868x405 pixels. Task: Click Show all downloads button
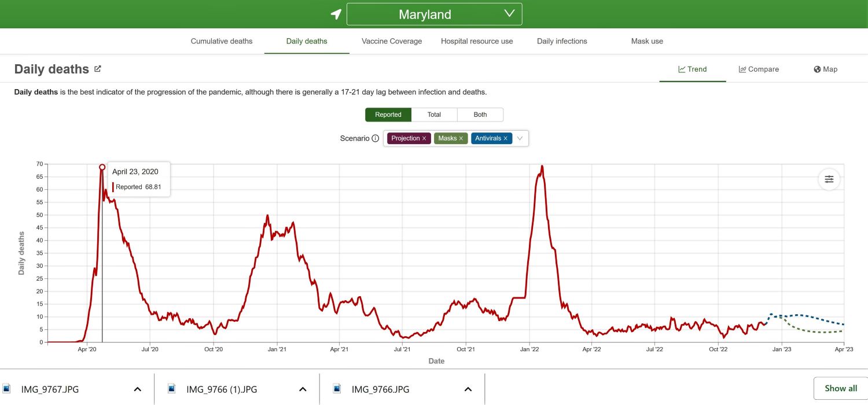(840, 388)
